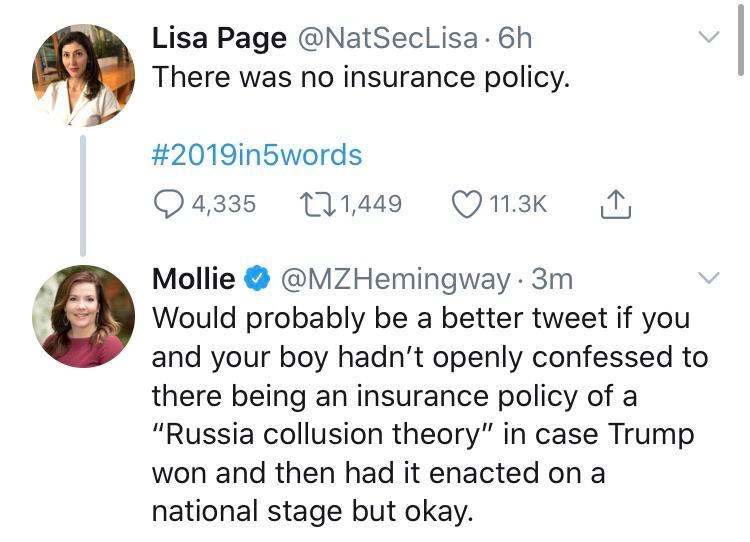View the 4,335 replies count
The image size is (750, 542).
point(223,204)
